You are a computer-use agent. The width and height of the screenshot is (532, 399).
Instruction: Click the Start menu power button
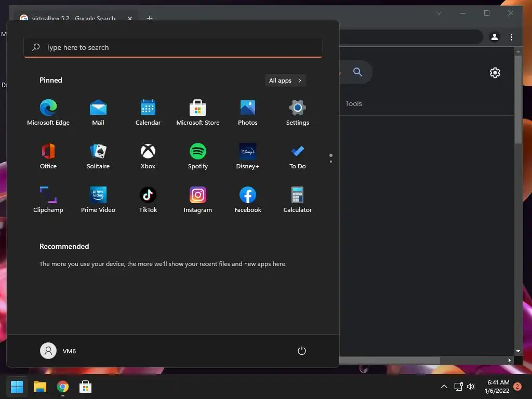302,351
